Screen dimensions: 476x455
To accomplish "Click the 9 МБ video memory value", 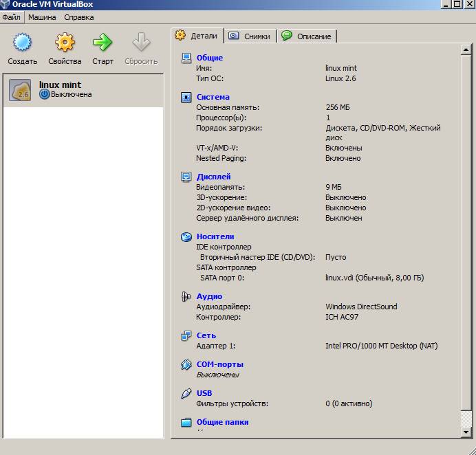I will [x=334, y=187].
